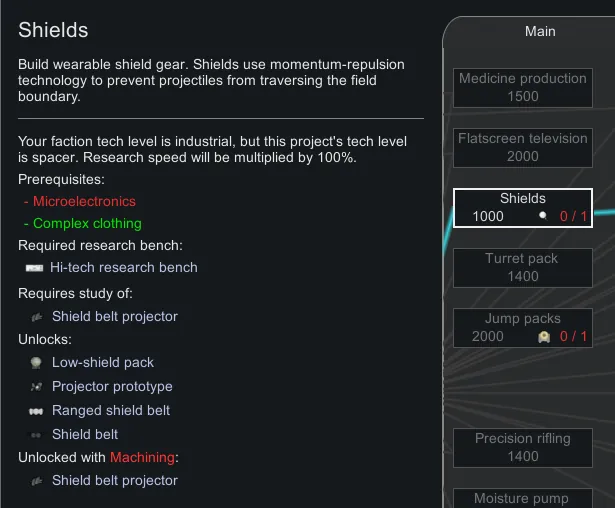Click the Projector prototype label
615x508 pixels.
pyautogui.click(x=112, y=387)
